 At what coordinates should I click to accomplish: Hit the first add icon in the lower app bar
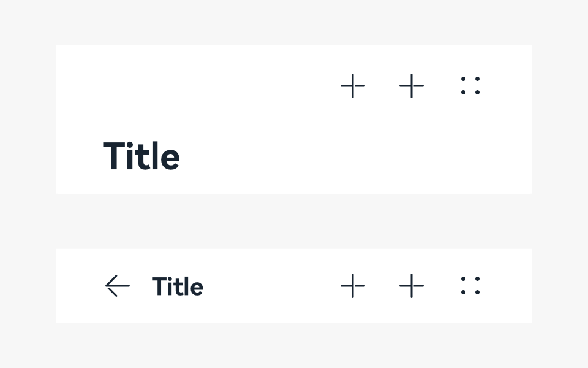pyautogui.click(x=353, y=286)
